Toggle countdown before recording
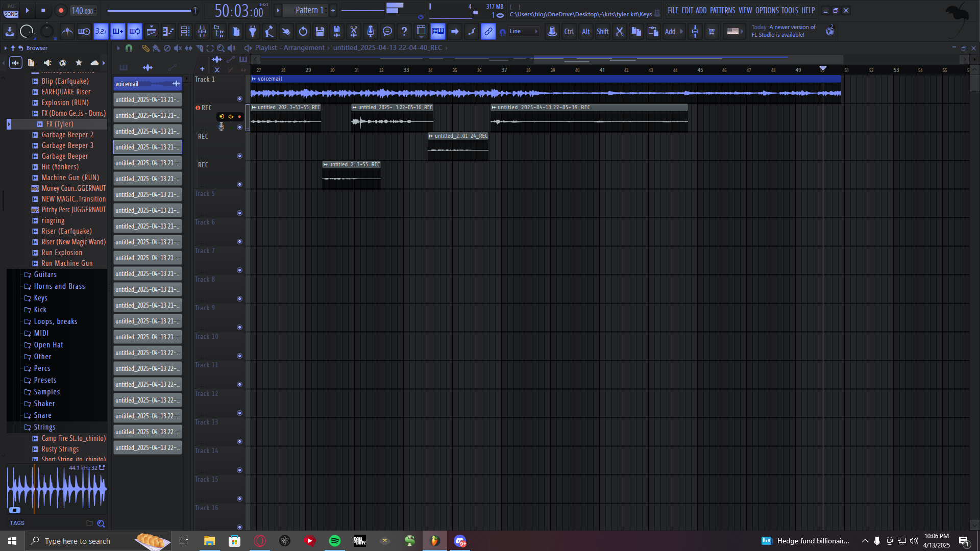Viewport: 980px width, 551px height. (101, 32)
